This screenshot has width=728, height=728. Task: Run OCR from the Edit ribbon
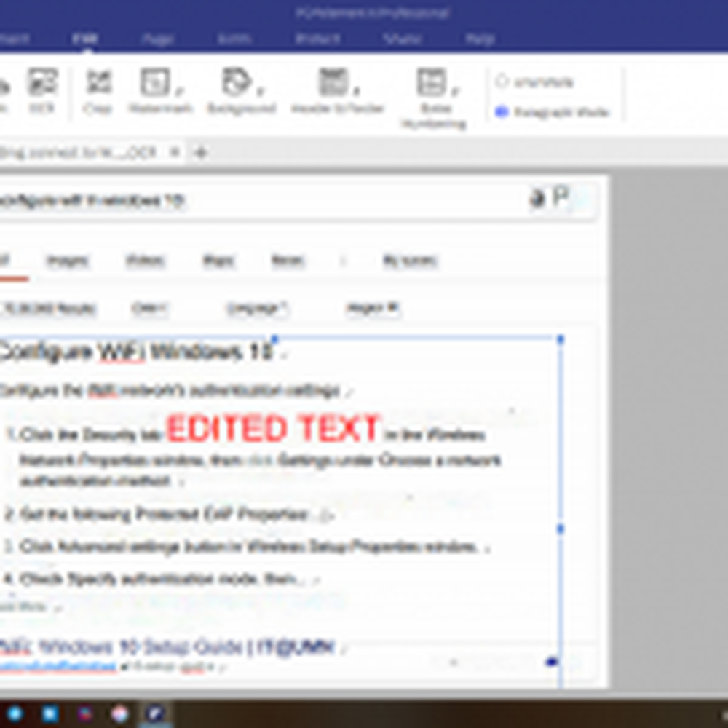click(41, 90)
